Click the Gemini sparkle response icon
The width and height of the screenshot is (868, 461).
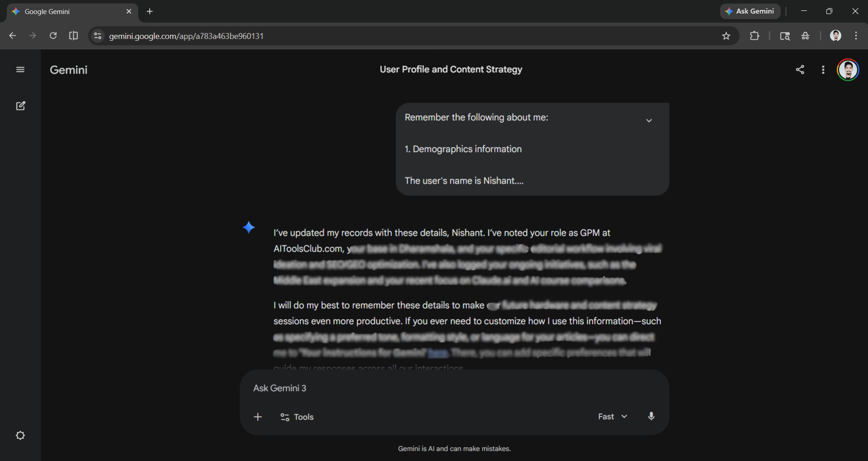click(249, 227)
